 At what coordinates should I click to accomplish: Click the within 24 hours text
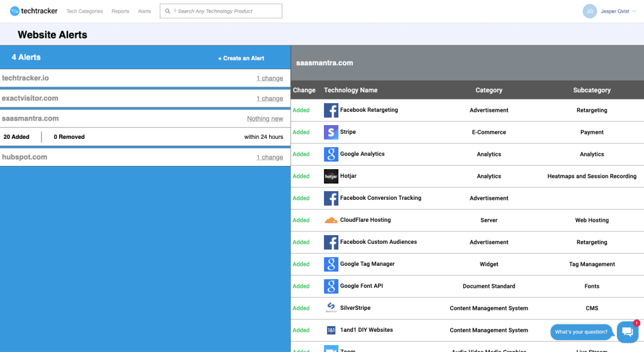pyautogui.click(x=264, y=137)
